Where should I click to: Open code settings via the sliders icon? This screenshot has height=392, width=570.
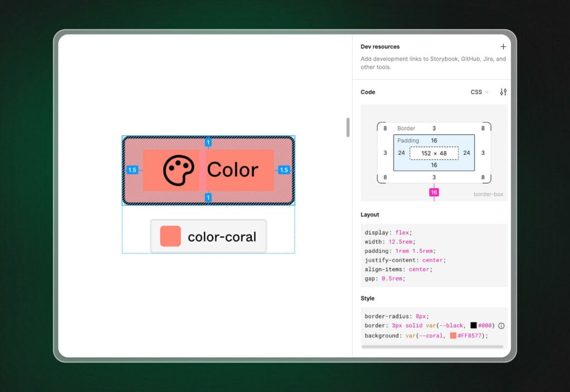(503, 92)
